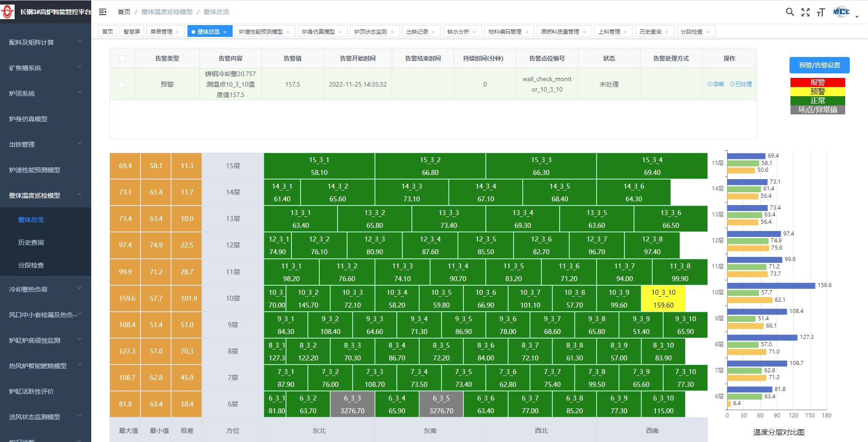The height and width of the screenshot is (442, 868).
Task: Click the 预警/告警设置 button
Action: coord(819,65)
